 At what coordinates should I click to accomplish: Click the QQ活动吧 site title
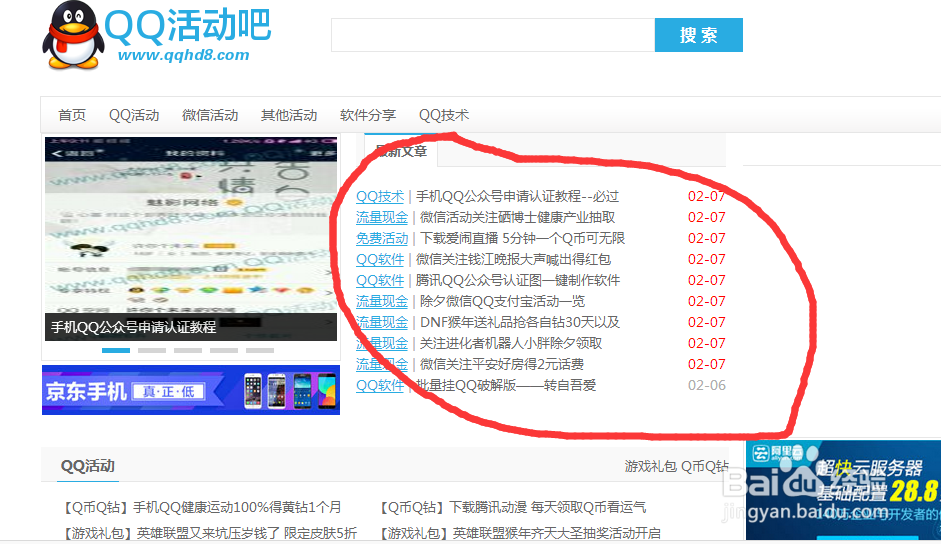pos(188,26)
